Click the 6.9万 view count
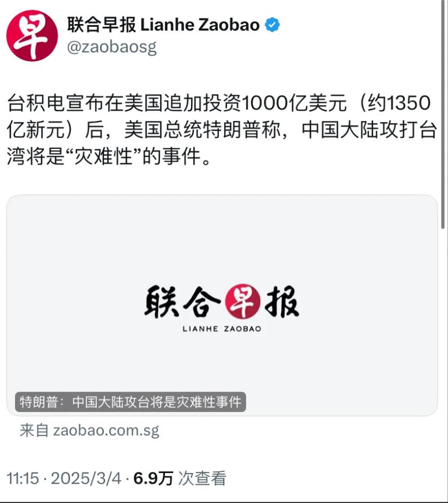 (153, 478)
